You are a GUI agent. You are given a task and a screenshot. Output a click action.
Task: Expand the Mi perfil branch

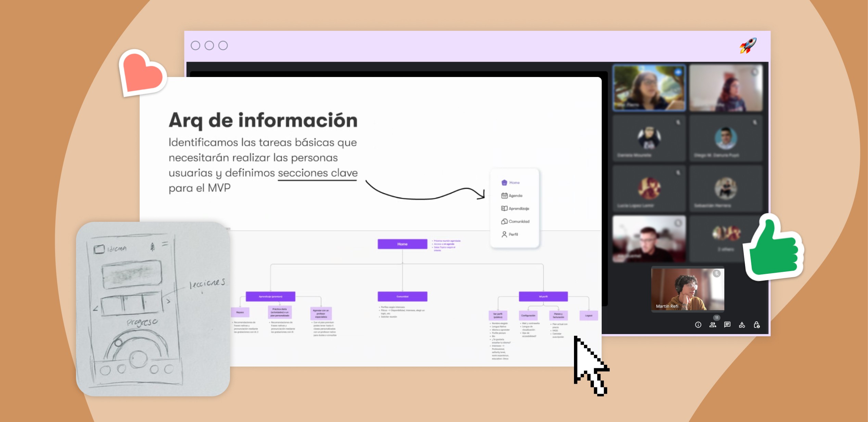pos(544,296)
